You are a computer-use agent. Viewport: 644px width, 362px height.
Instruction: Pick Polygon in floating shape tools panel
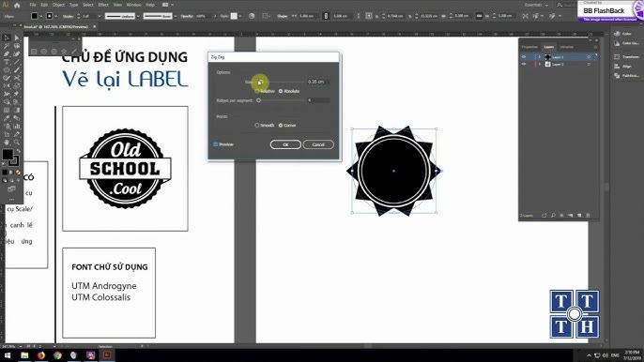coord(54,52)
